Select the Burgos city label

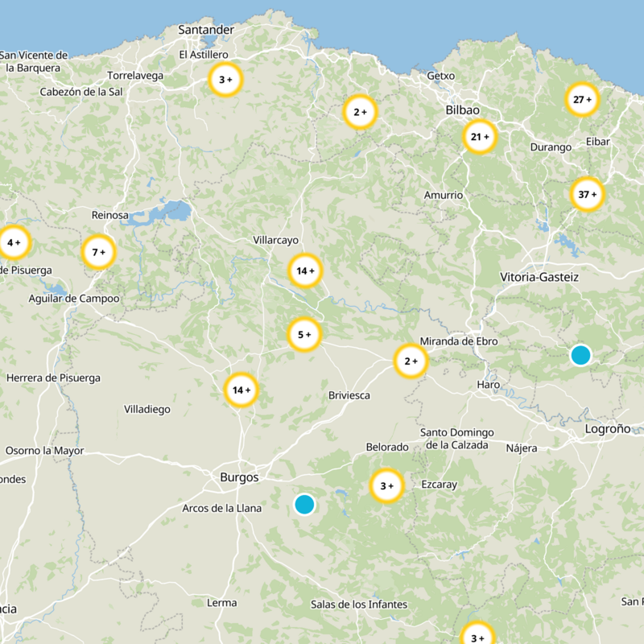(240, 477)
